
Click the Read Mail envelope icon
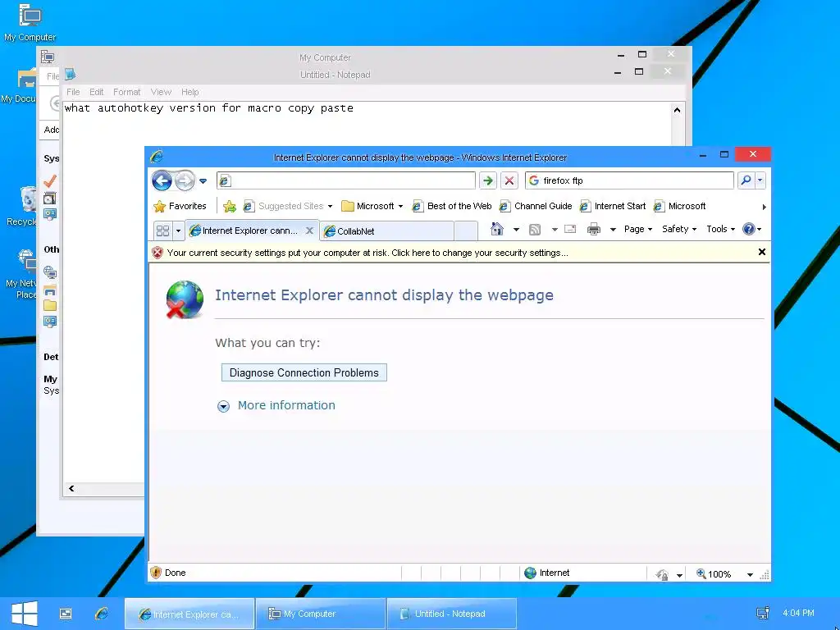(x=570, y=230)
